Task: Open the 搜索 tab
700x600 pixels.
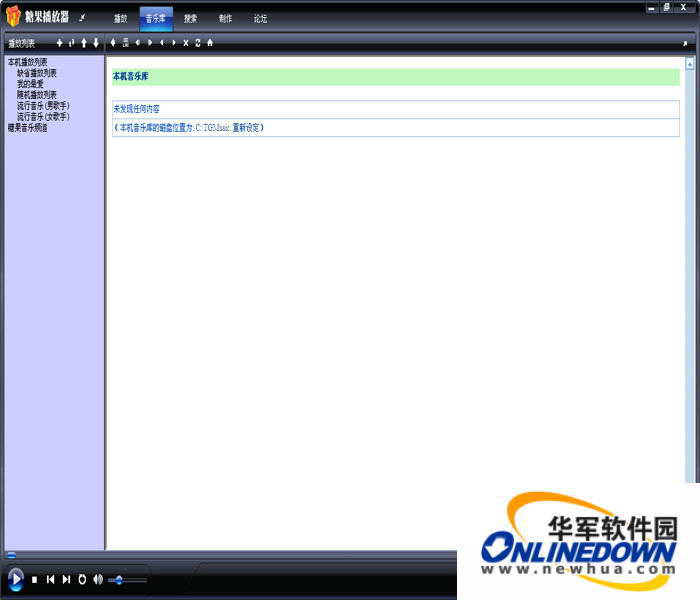Action: [x=190, y=18]
